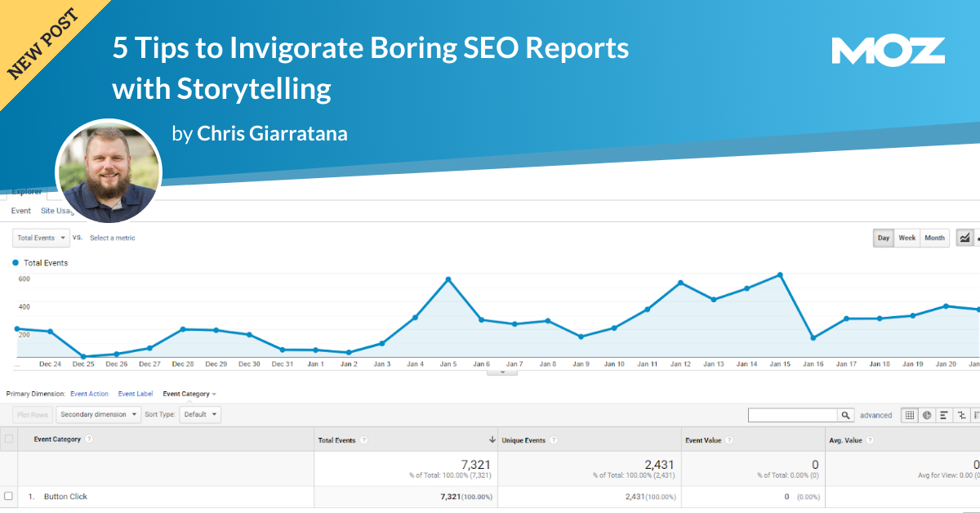Set graph interval to Week
Viewport: 980px width, 513px height.
(x=906, y=238)
